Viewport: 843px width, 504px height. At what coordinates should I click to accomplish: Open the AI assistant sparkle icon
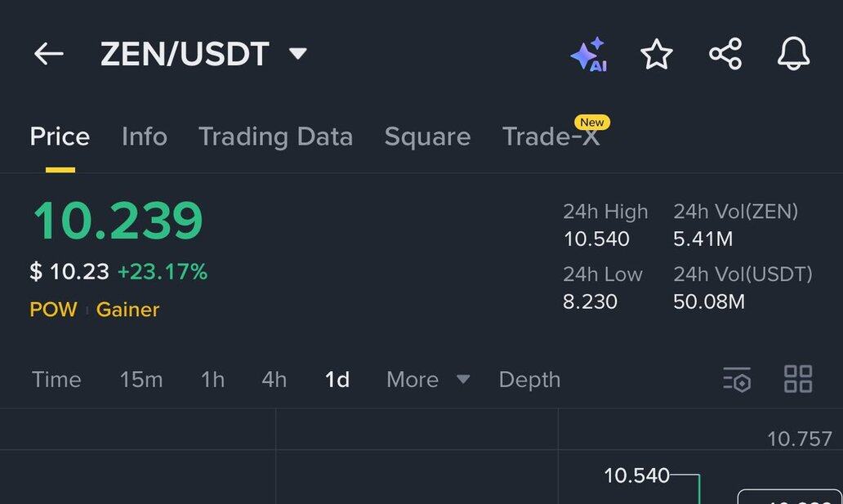pos(588,55)
